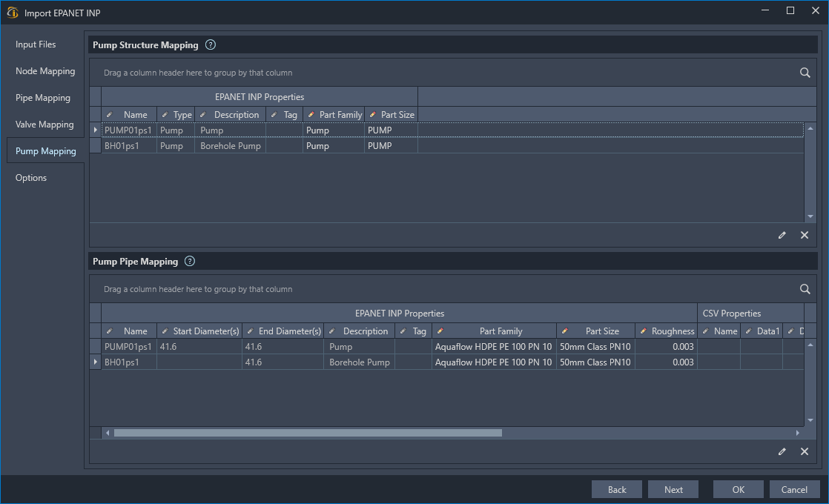Cancel the import dialog
The width and height of the screenshot is (829, 504).
[x=794, y=489]
